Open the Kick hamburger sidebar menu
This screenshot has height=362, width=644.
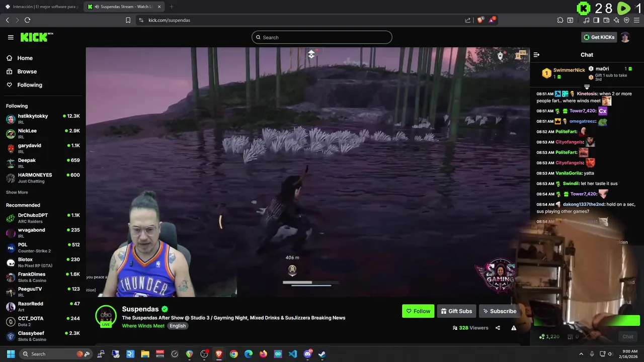click(x=11, y=37)
